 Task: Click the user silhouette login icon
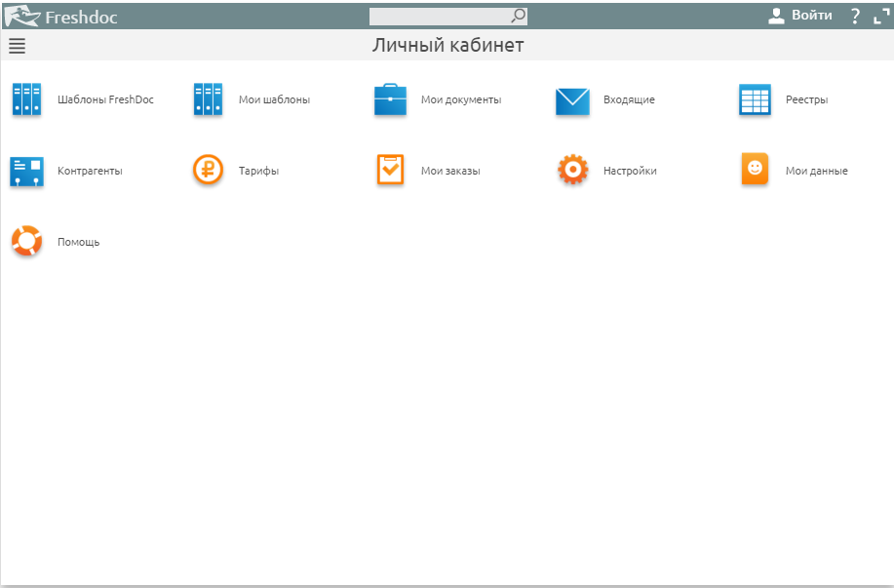(776, 16)
